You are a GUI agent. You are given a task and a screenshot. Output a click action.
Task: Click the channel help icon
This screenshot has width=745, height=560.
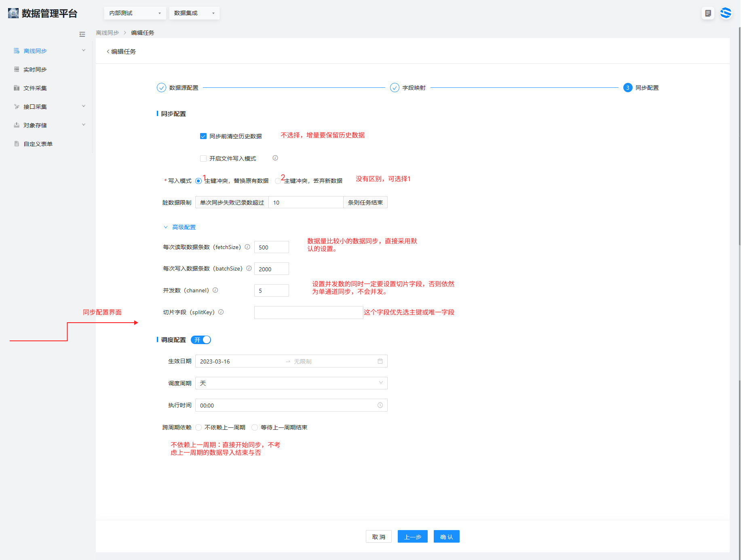(215, 290)
